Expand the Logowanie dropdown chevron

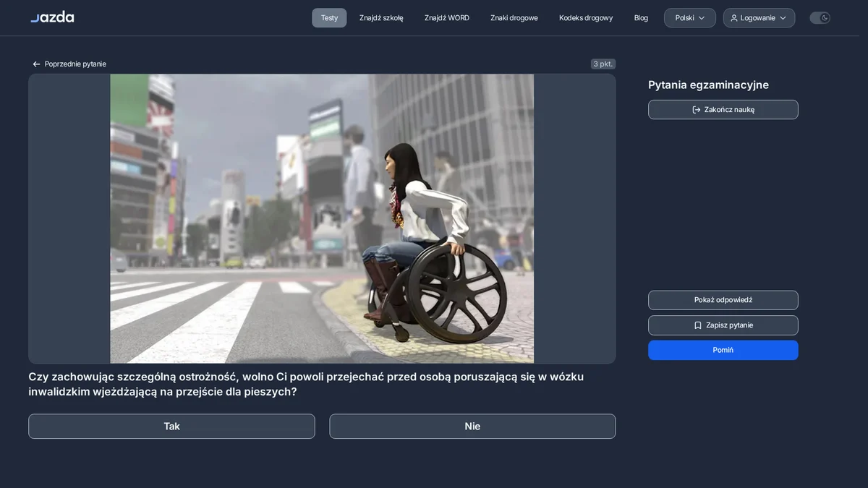click(783, 18)
